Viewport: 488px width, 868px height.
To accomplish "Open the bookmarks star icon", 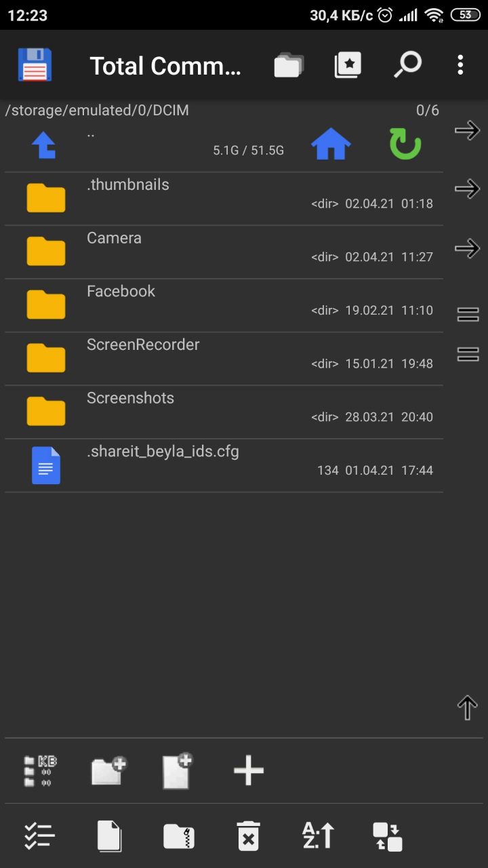I will pos(348,66).
